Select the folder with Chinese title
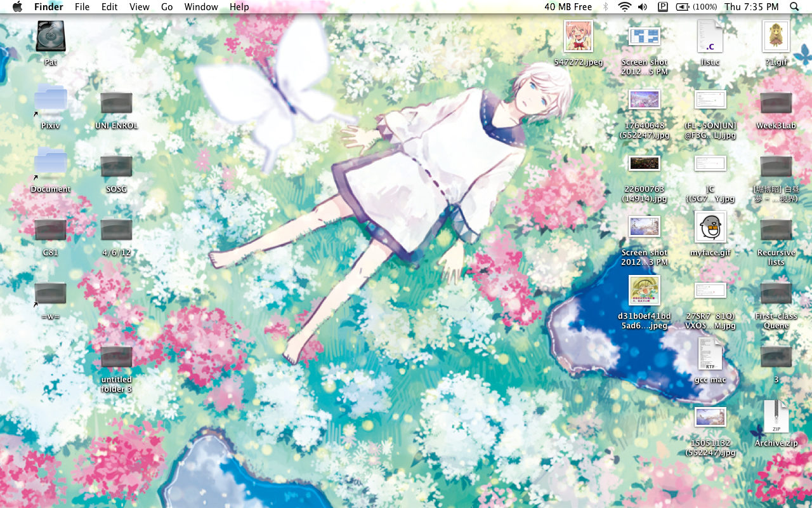 pyautogui.click(x=776, y=166)
